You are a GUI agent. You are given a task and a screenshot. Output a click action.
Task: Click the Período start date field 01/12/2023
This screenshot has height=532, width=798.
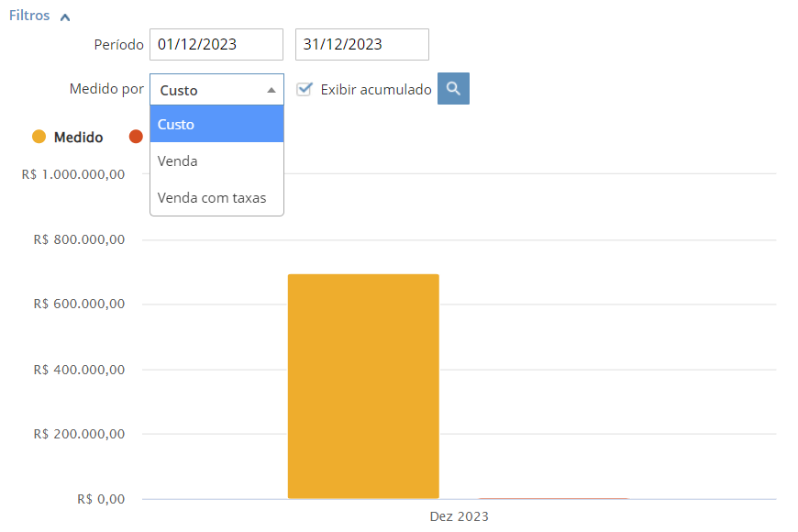[216, 44]
